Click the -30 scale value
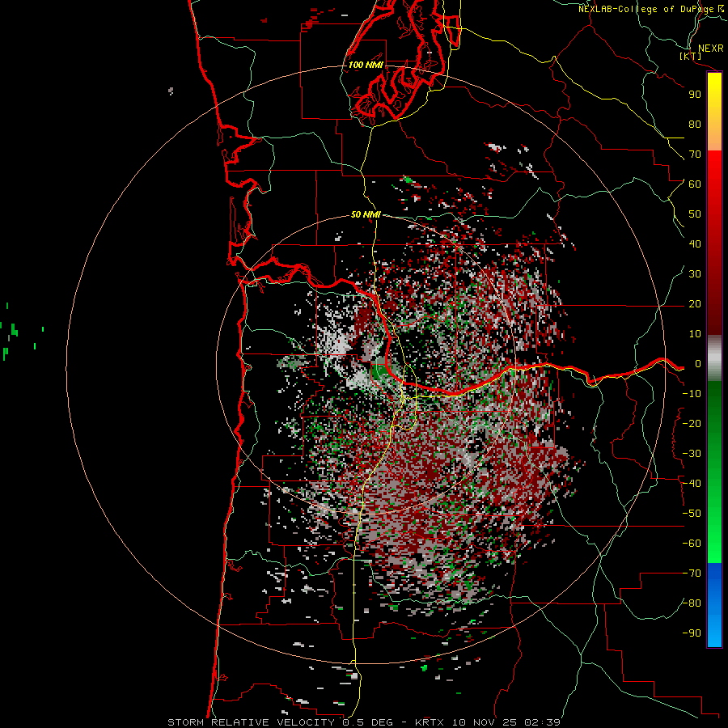This screenshot has width=728, height=728. coord(692,454)
